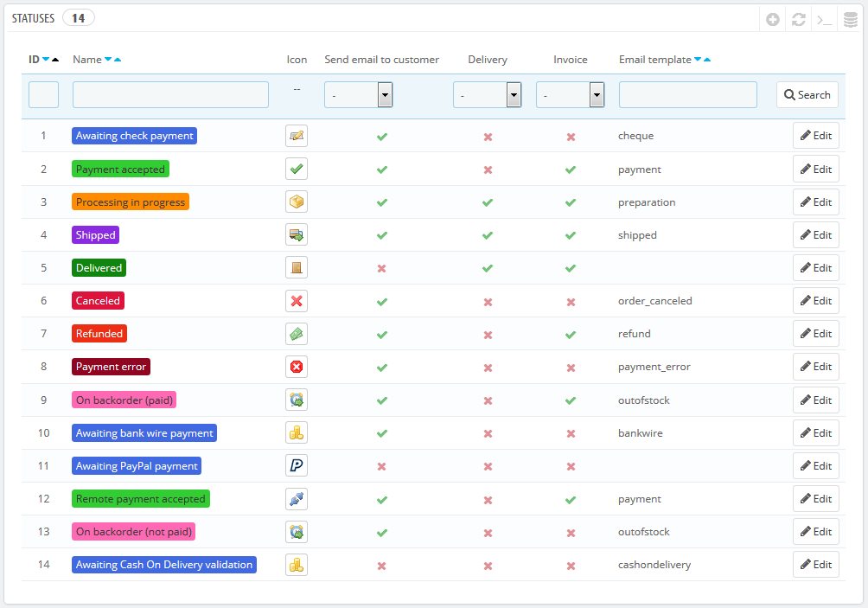Click the add new status plus icon
Viewport: 868px width, 608px height.
(x=773, y=19)
